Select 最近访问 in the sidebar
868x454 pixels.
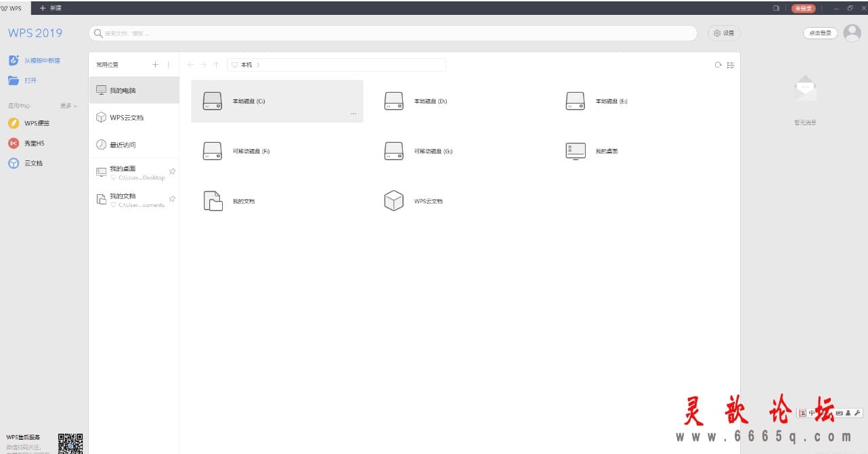tap(134, 145)
